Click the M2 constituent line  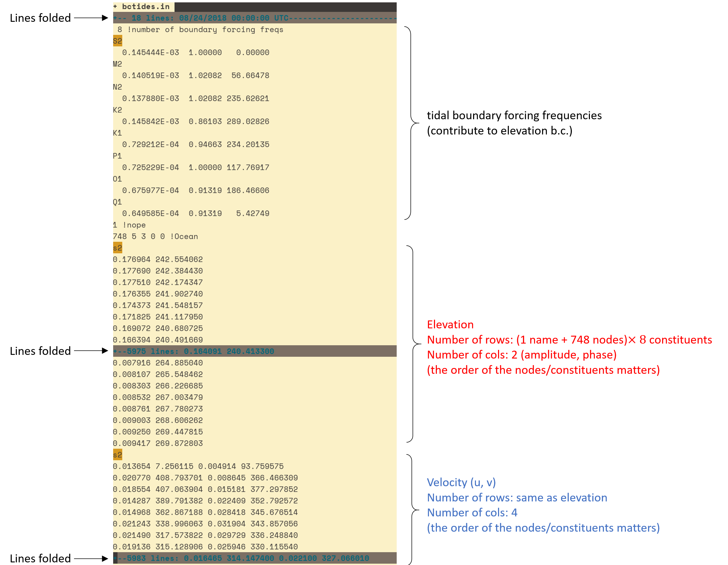tap(117, 64)
